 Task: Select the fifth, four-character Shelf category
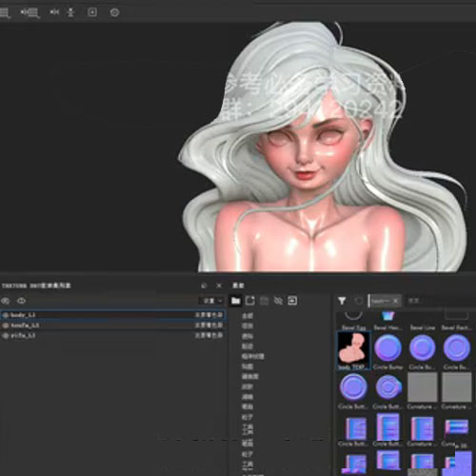tap(253, 357)
